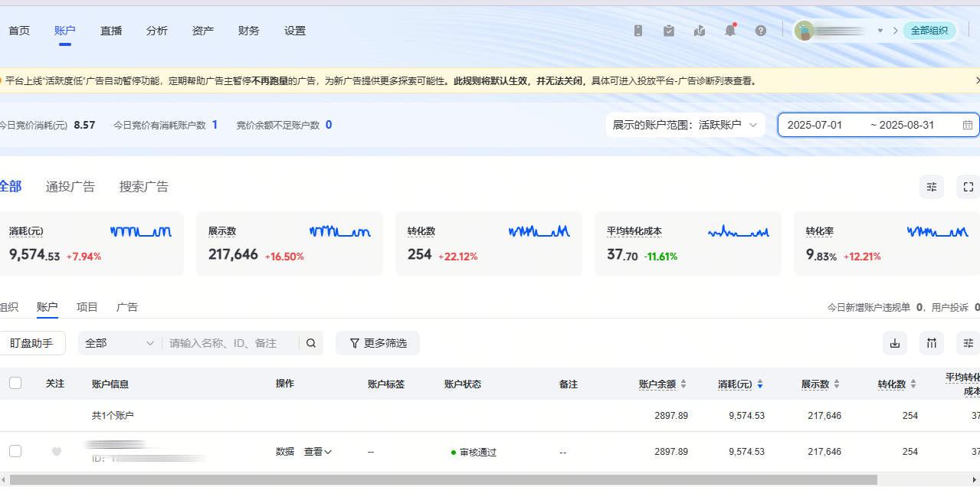Viewport: 980px width, 497px height.
Task: Check the select-all checkbox in table header
Action: [15, 383]
